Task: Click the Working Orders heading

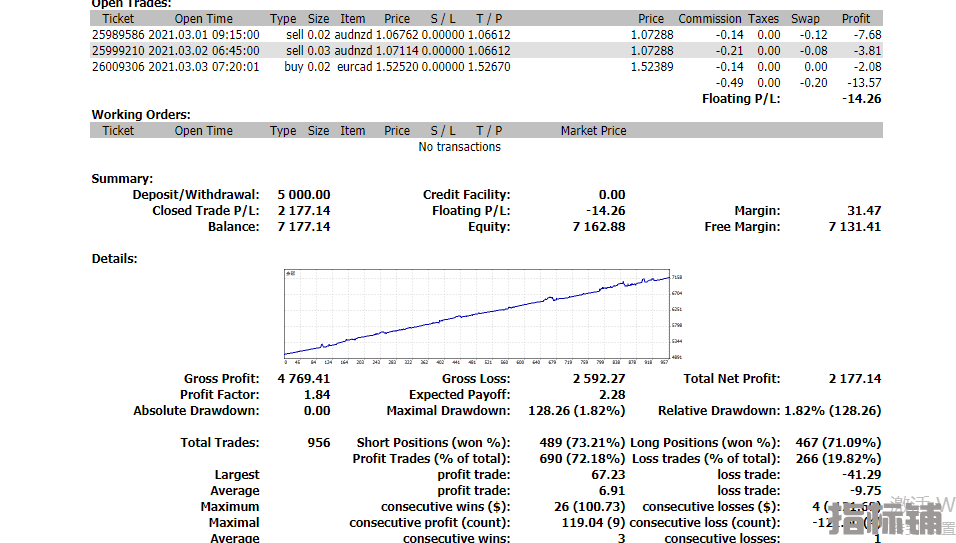Action: [x=141, y=115]
